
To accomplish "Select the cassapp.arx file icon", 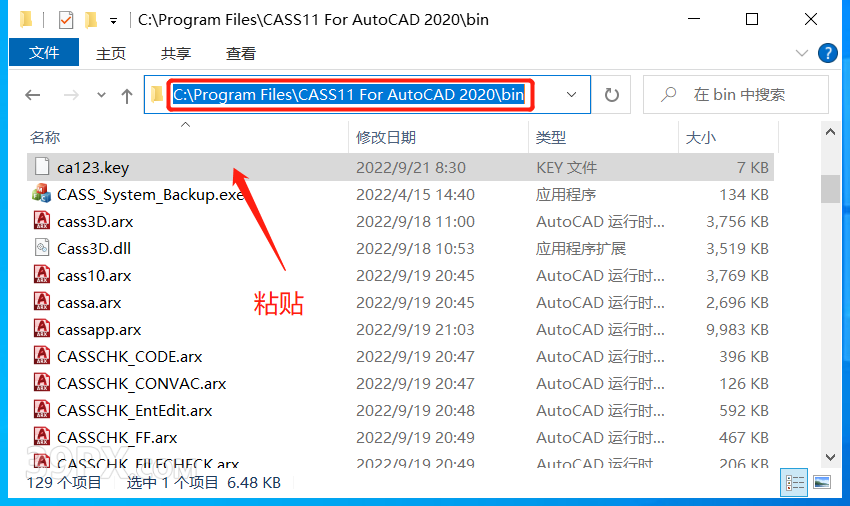I will [42, 329].
